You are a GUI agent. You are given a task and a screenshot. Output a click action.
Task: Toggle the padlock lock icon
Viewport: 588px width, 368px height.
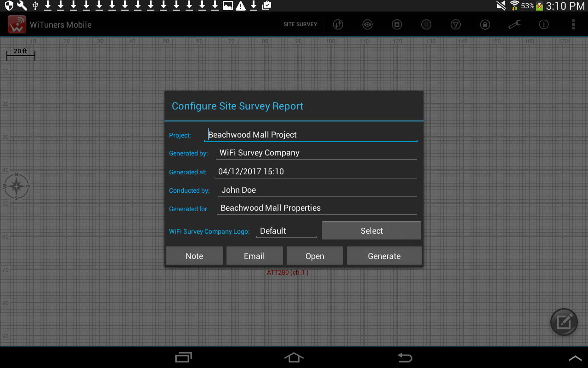point(485,24)
